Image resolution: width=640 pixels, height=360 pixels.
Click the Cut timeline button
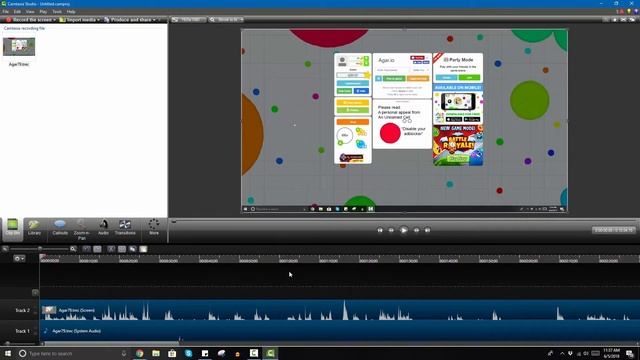[x=111, y=249]
